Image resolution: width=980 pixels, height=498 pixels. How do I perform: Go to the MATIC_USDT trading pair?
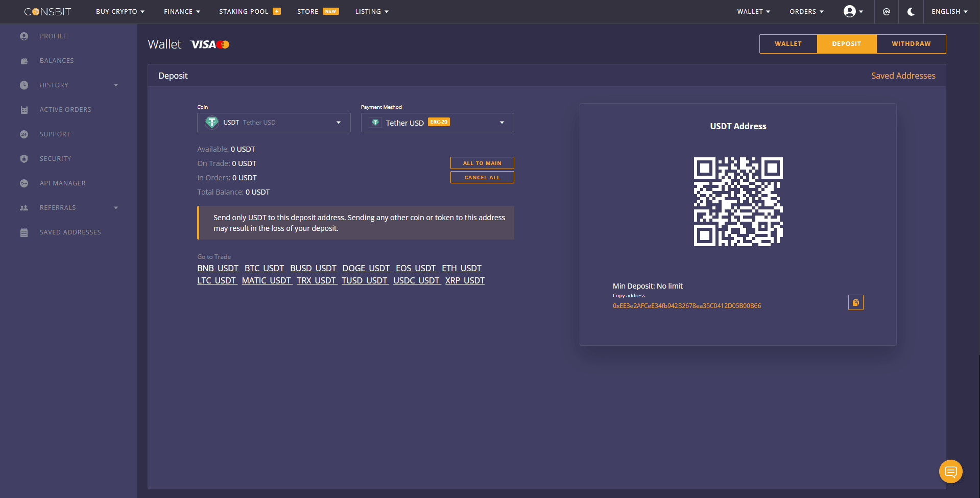coord(267,280)
